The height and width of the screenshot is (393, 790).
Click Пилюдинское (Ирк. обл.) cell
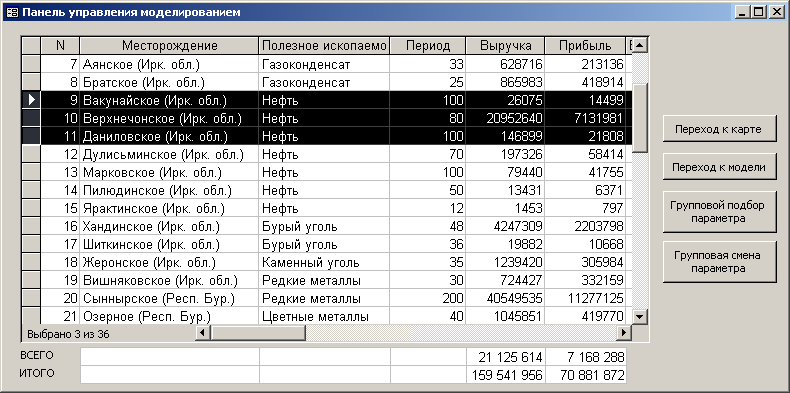[x=169, y=190]
